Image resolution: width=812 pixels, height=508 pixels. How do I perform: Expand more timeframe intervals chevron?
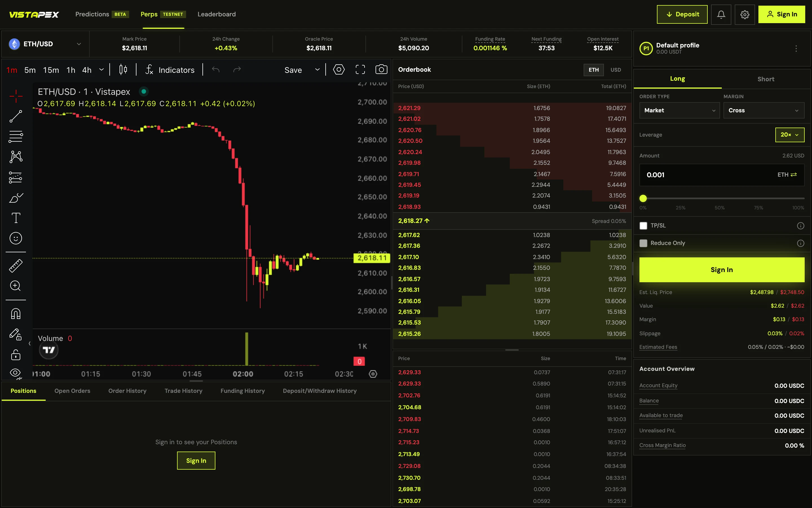pyautogui.click(x=101, y=70)
